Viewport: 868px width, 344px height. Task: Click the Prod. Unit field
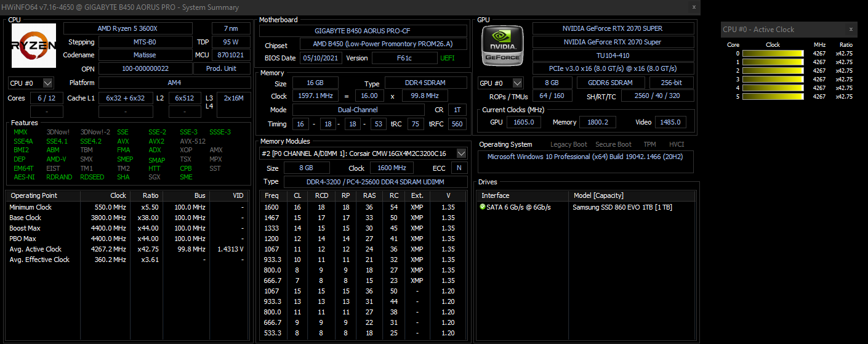pyautogui.click(x=222, y=68)
